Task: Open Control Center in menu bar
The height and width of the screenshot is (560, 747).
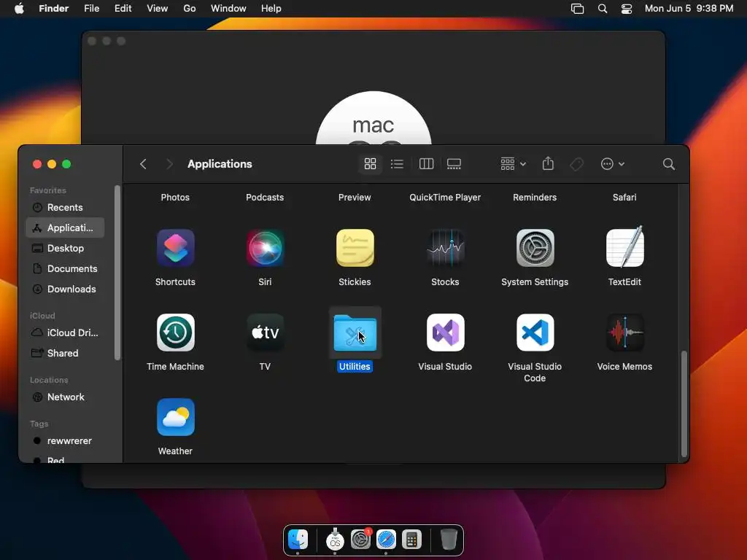Action: [x=627, y=9]
